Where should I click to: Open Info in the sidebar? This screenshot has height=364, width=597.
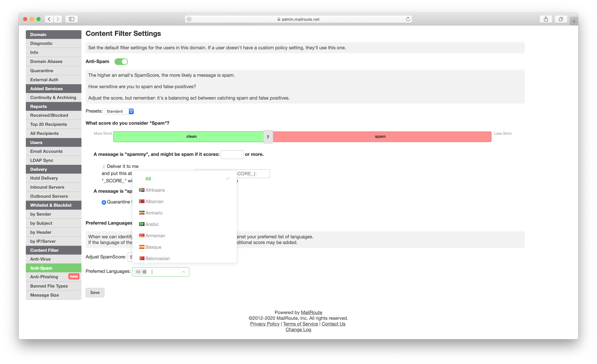click(53, 52)
